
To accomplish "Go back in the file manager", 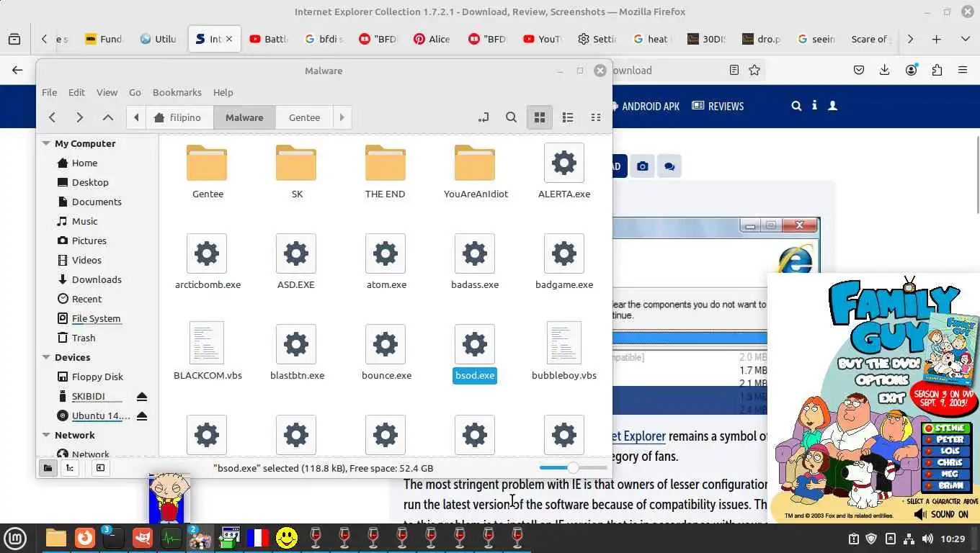I will coord(52,117).
